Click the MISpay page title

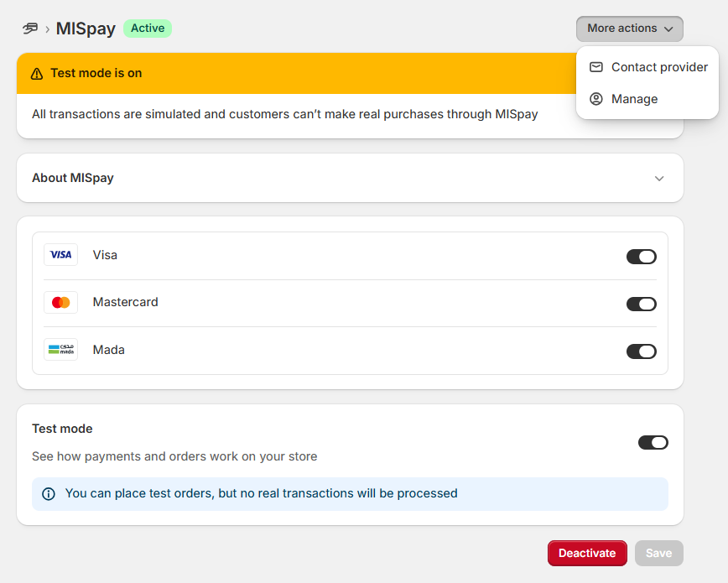click(x=86, y=29)
